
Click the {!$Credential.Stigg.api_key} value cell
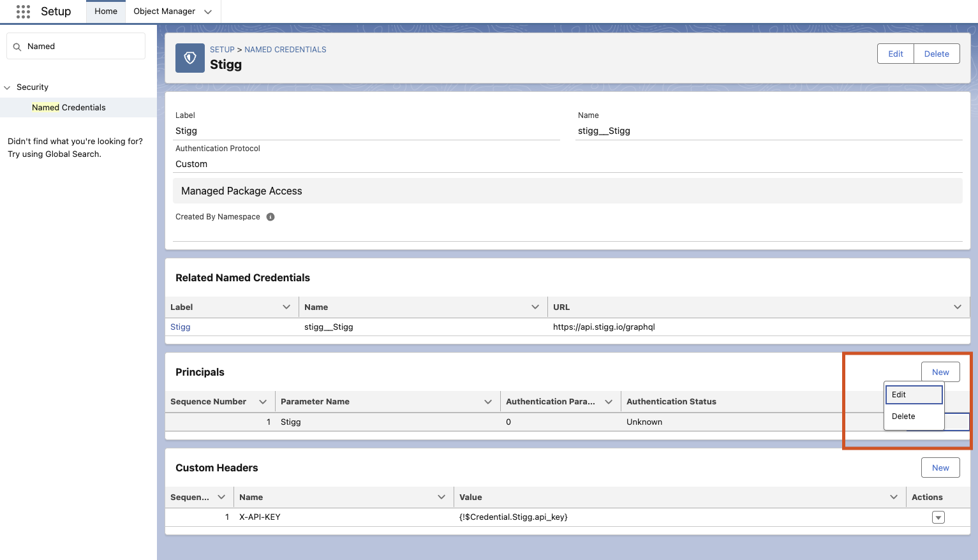tap(513, 517)
